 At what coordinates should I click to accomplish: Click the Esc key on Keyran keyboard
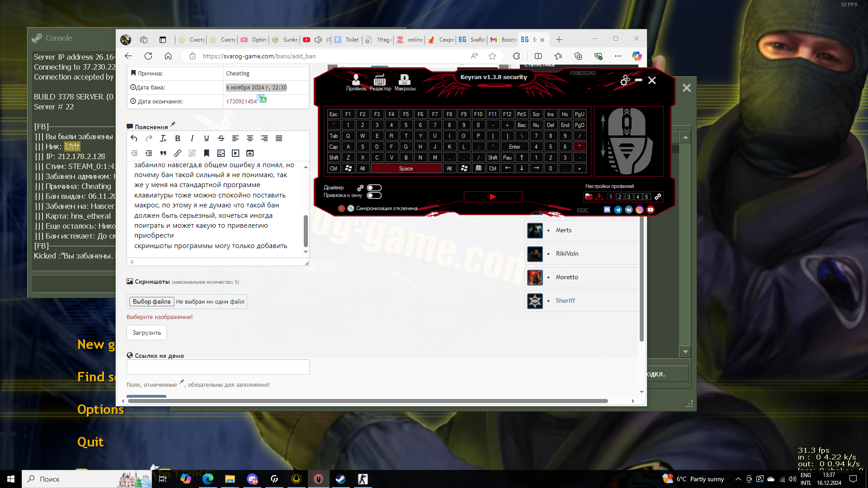[334, 114]
